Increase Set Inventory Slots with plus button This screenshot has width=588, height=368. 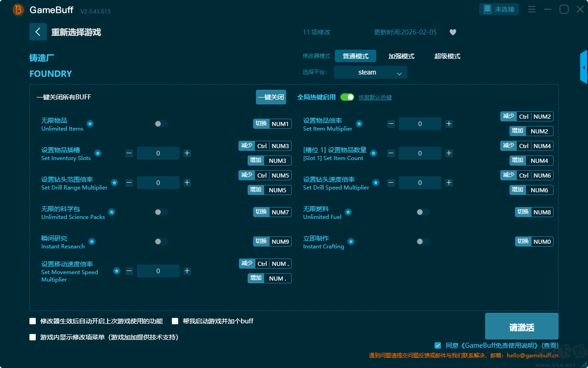tap(187, 153)
